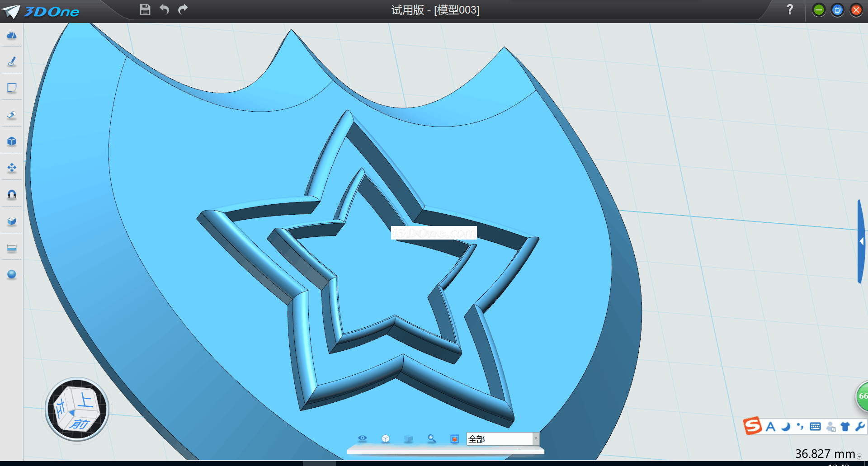Click the 上 face on view cube
The image size is (868, 466).
coord(85,400)
